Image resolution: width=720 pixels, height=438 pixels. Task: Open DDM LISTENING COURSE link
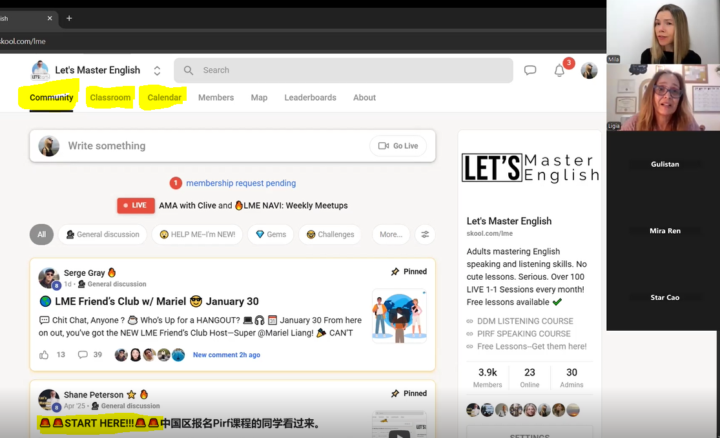(x=525, y=321)
